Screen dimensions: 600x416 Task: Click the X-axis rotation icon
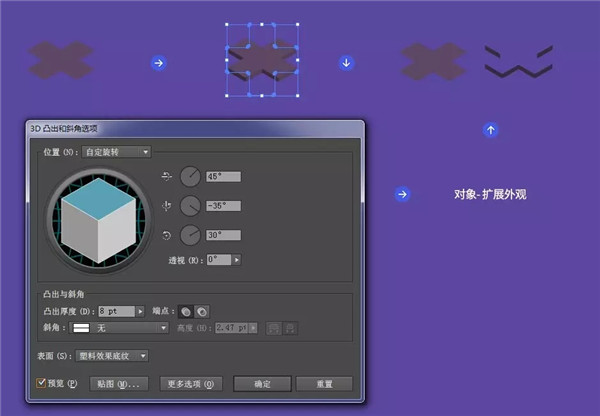[x=166, y=176]
